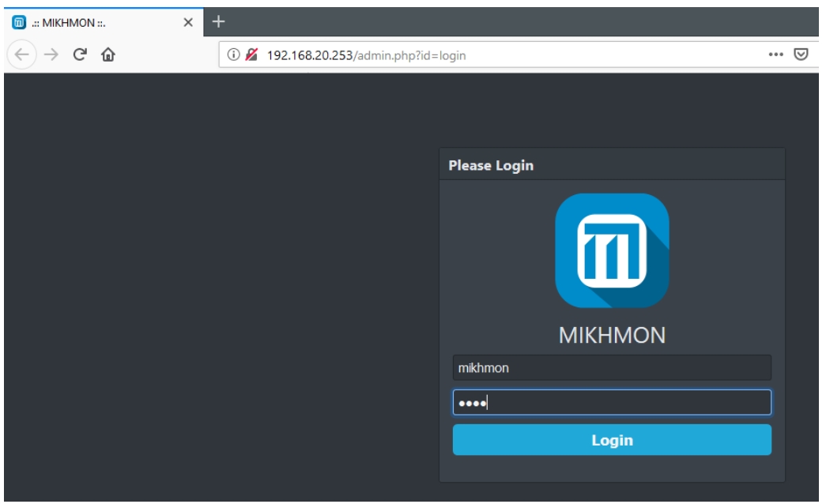
Task: Click the address bar URL text
Action: pos(366,55)
